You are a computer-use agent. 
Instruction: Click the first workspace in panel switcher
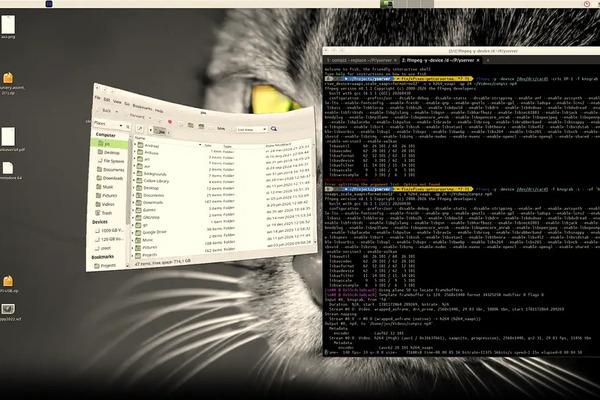[x=387, y=3]
